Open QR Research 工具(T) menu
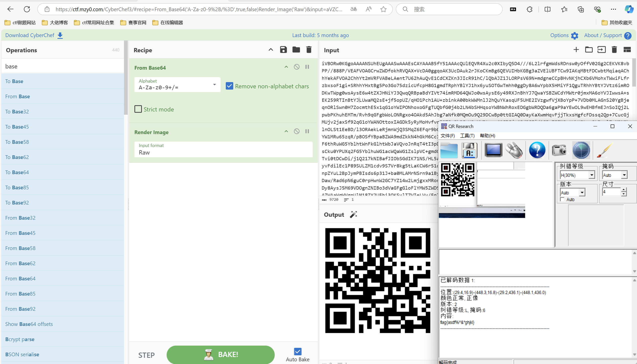This screenshot has height=364, width=637. tap(467, 136)
